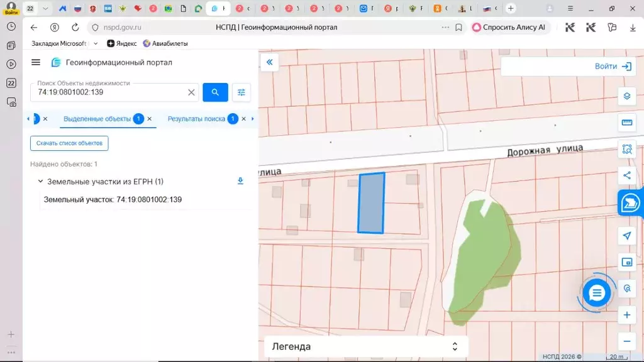Select the ruler measurement tool
The height and width of the screenshot is (362, 644).
pyautogui.click(x=626, y=123)
